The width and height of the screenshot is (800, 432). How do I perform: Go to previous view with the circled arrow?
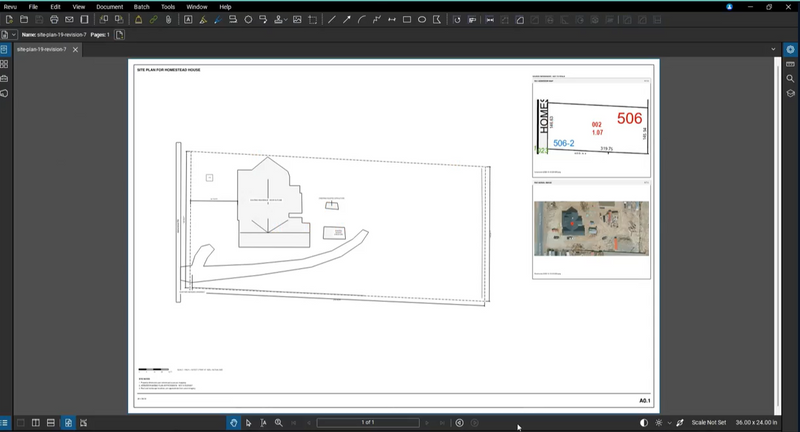[460, 423]
